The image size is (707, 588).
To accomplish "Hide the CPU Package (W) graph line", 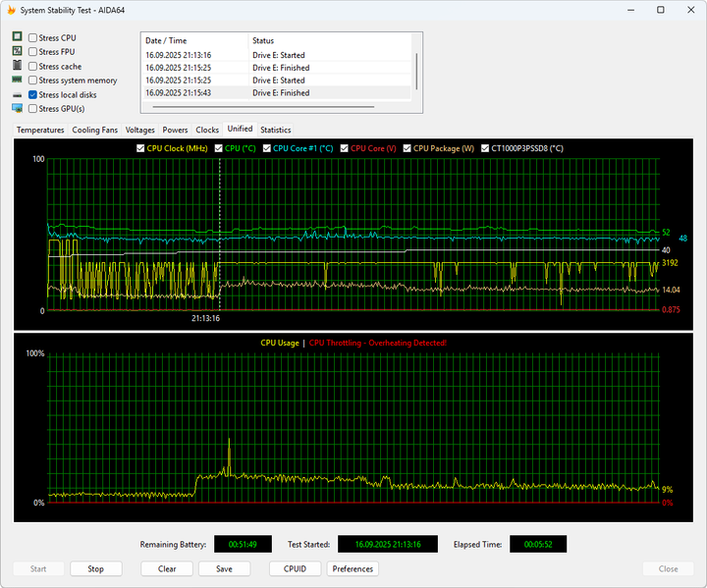I will [408, 148].
